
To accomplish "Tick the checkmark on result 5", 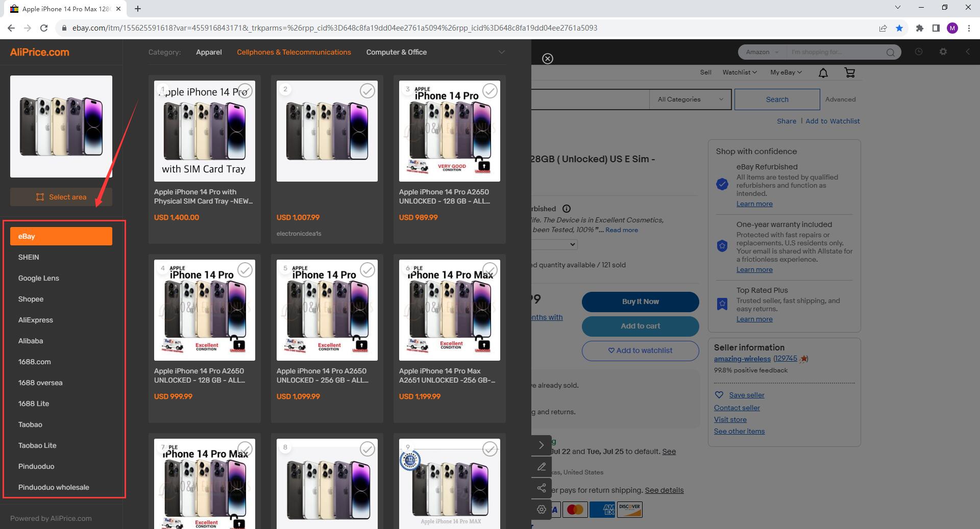I will pyautogui.click(x=367, y=270).
